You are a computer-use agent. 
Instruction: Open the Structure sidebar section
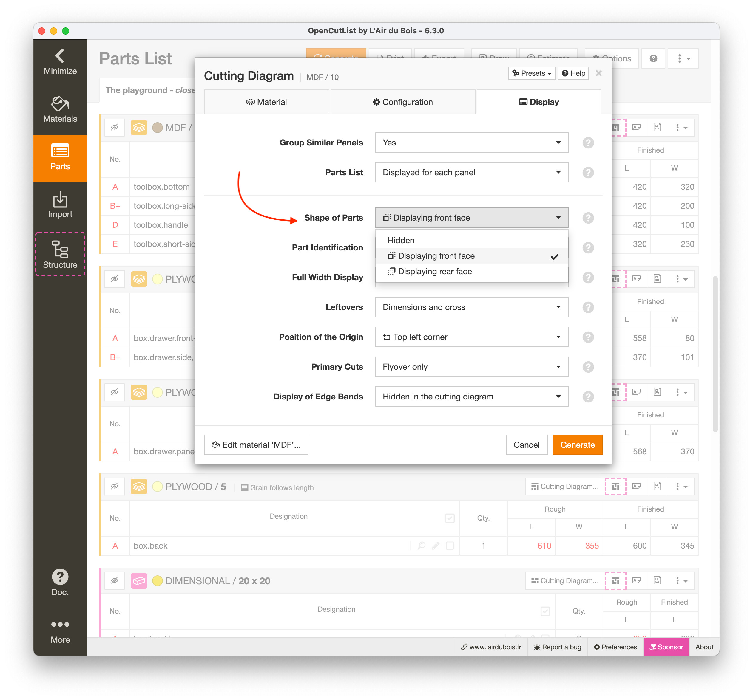(60, 254)
